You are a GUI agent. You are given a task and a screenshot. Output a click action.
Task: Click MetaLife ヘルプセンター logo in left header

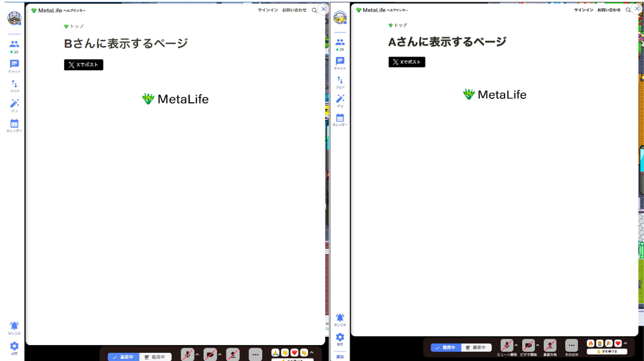pos(58,10)
